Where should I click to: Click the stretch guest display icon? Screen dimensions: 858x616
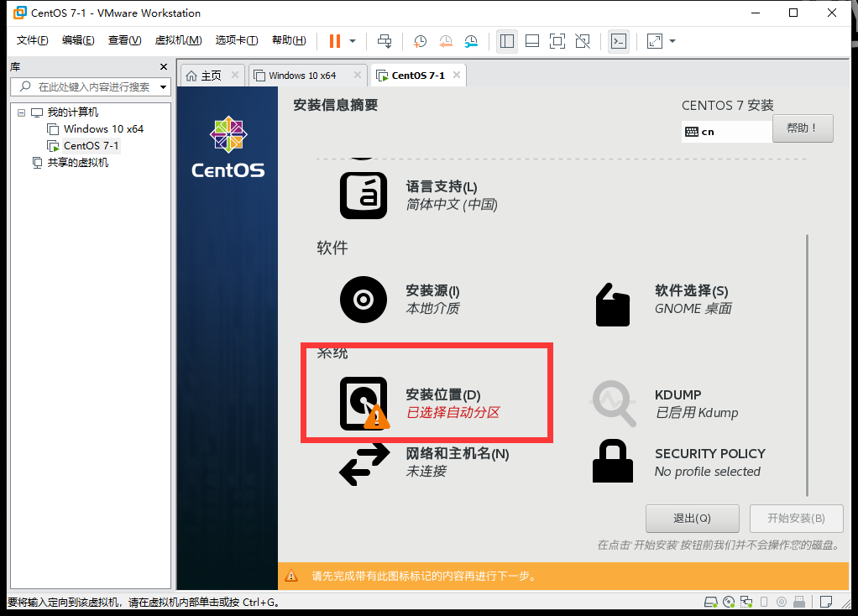pyautogui.click(x=655, y=41)
